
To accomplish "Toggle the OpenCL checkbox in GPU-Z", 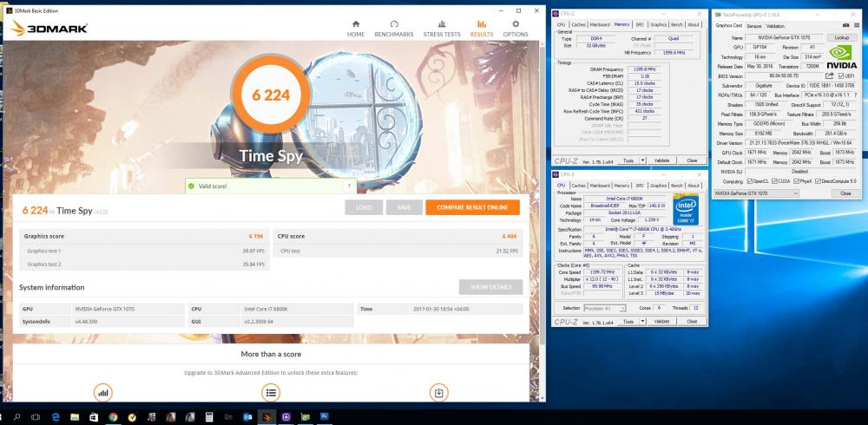I will [748, 181].
